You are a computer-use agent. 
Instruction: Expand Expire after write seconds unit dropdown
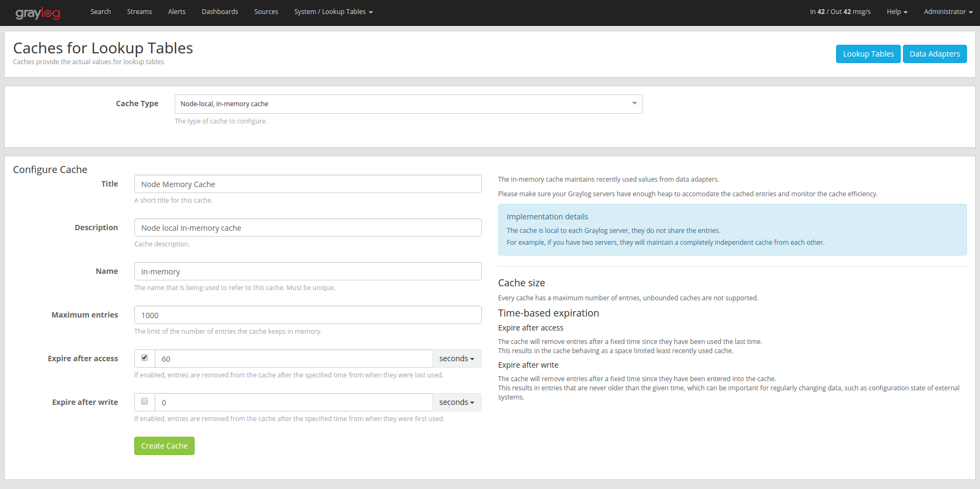point(456,402)
